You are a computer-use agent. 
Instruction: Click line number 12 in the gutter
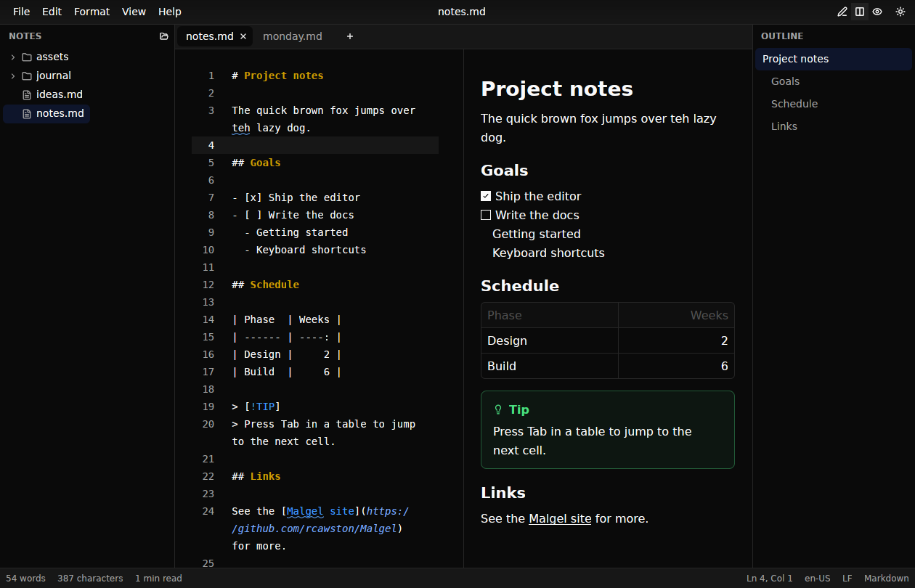pyautogui.click(x=208, y=285)
